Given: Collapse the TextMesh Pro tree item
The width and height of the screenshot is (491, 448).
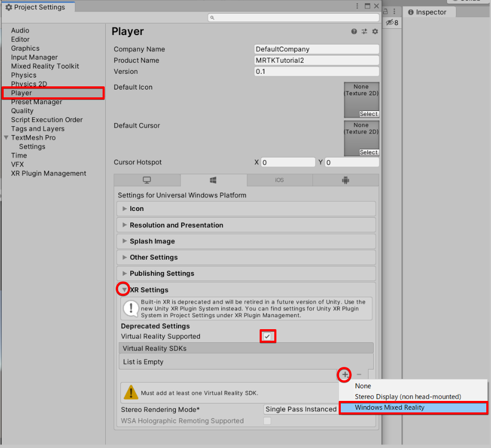Looking at the screenshot, I should [x=6, y=138].
